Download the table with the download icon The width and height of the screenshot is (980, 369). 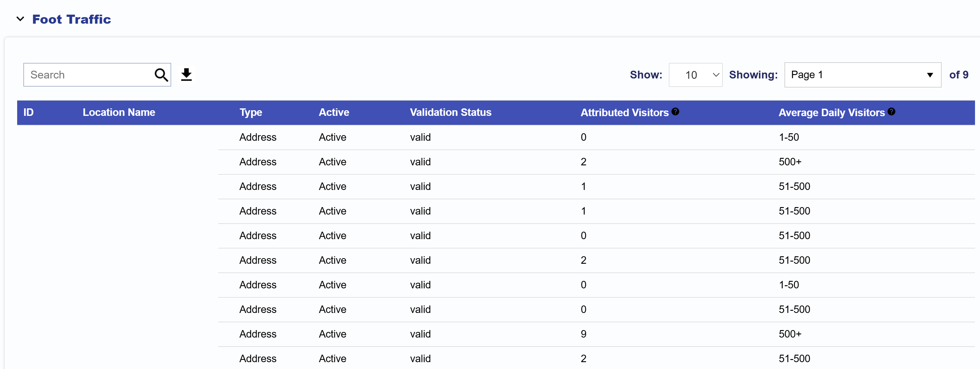pyautogui.click(x=186, y=74)
